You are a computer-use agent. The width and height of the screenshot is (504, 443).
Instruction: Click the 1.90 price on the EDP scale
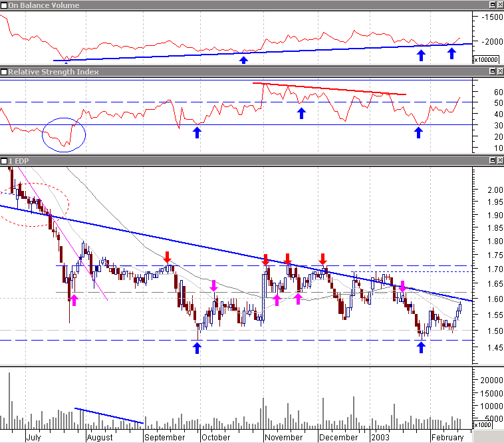pos(495,215)
